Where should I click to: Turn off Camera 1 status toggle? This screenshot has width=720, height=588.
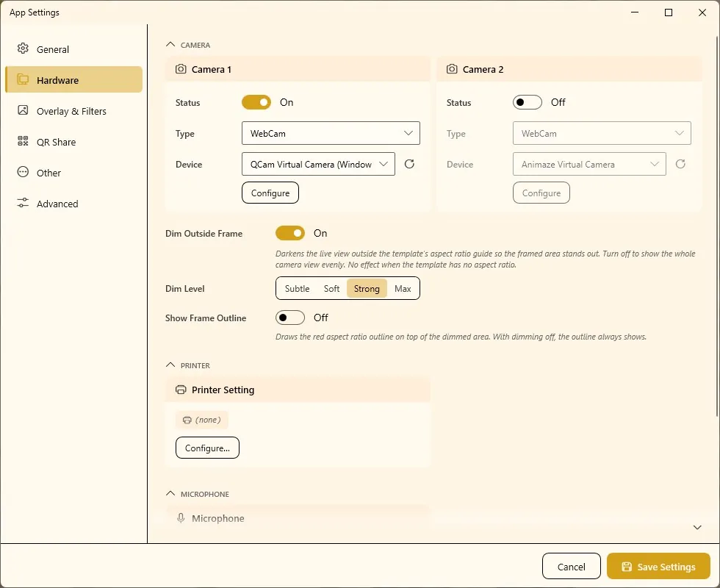tap(256, 102)
